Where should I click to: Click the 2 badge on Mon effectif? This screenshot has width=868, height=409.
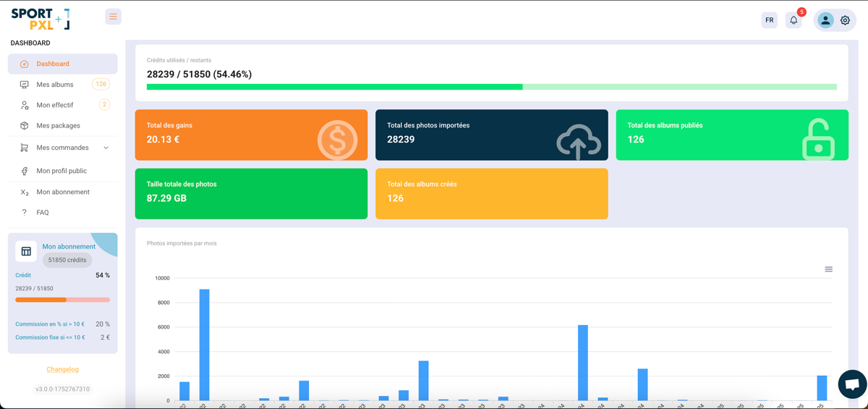pyautogui.click(x=104, y=105)
